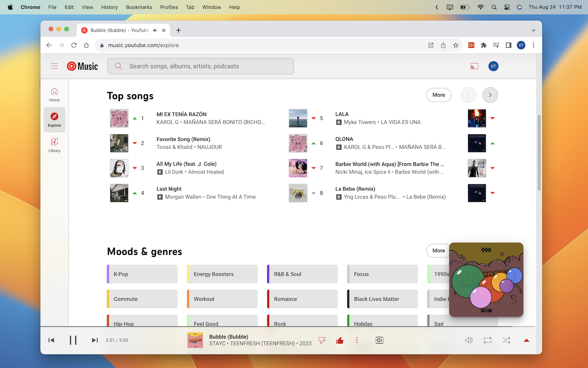Click the search songs input field
Viewport: 588px width, 368px height.
tap(200, 66)
